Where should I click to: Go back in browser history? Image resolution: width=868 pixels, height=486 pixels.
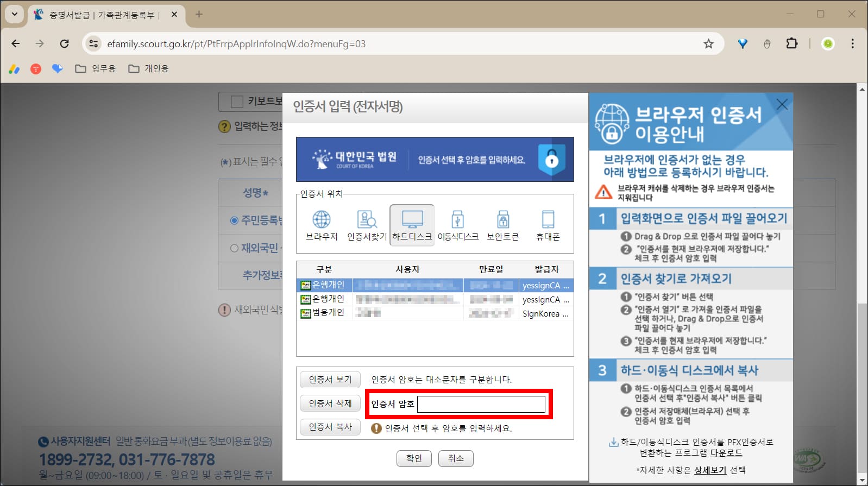point(16,43)
